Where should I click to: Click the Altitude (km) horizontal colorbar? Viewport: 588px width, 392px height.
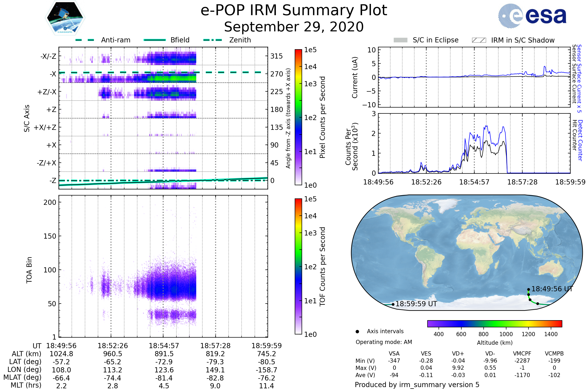[x=494, y=324]
